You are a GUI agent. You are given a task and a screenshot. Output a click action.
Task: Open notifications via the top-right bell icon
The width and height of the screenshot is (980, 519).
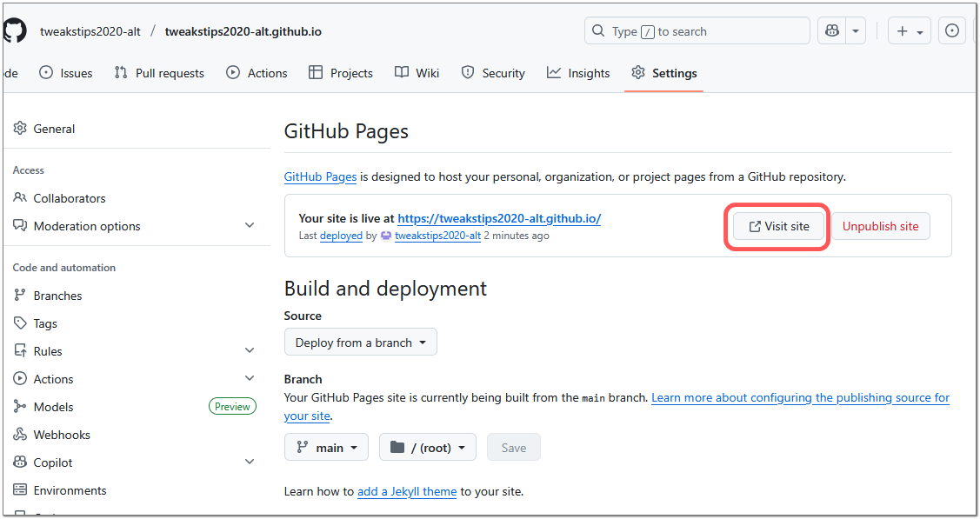[x=952, y=30]
